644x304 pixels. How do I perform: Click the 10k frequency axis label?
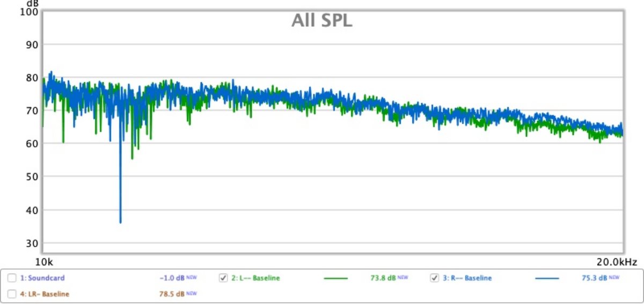[x=43, y=262]
